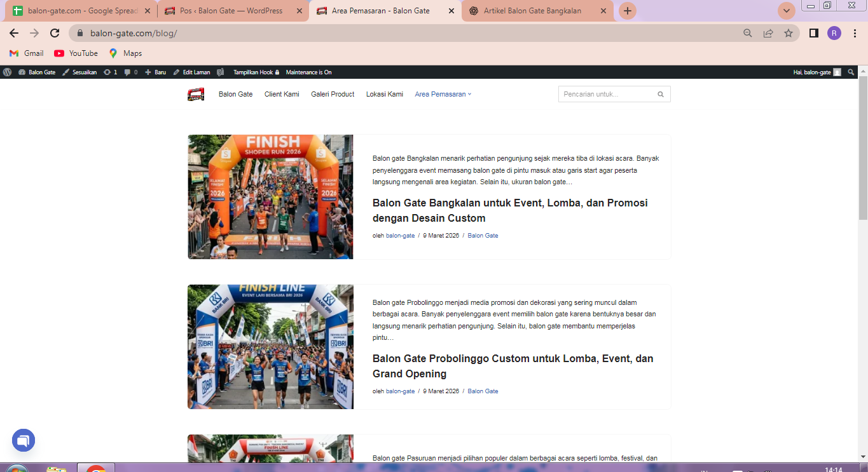Open comments bubble in admin bar
Image resolution: width=868 pixels, height=472 pixels.
[x=130, y=72]
